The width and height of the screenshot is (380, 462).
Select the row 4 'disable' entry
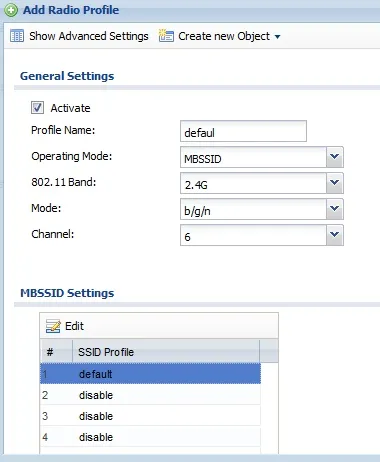click(x=150, y=437)
